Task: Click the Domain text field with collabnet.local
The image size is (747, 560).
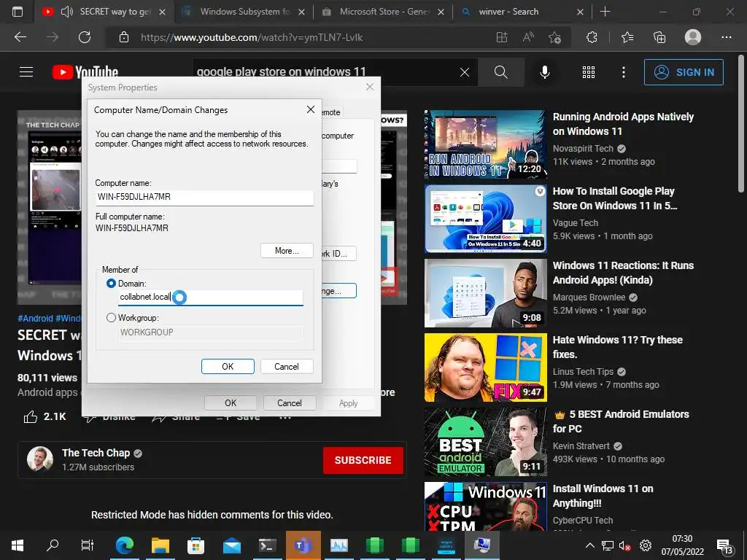Action: pos(210,297)
